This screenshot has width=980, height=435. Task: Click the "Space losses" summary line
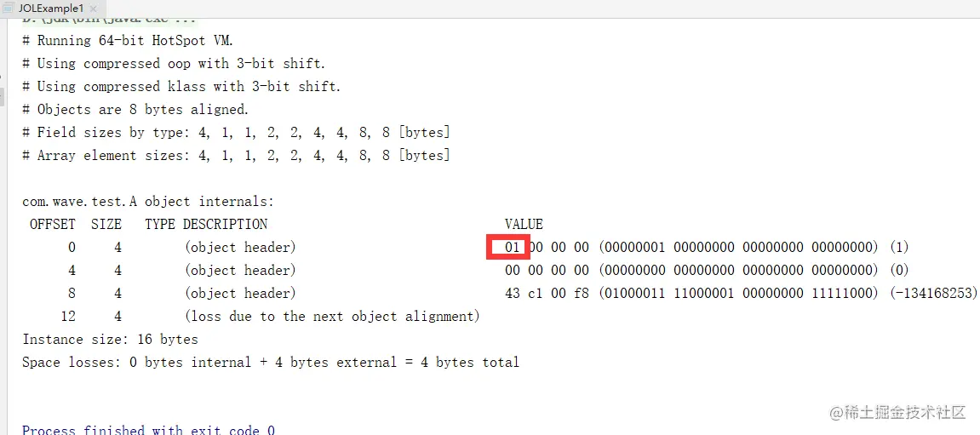coord(271,363)
